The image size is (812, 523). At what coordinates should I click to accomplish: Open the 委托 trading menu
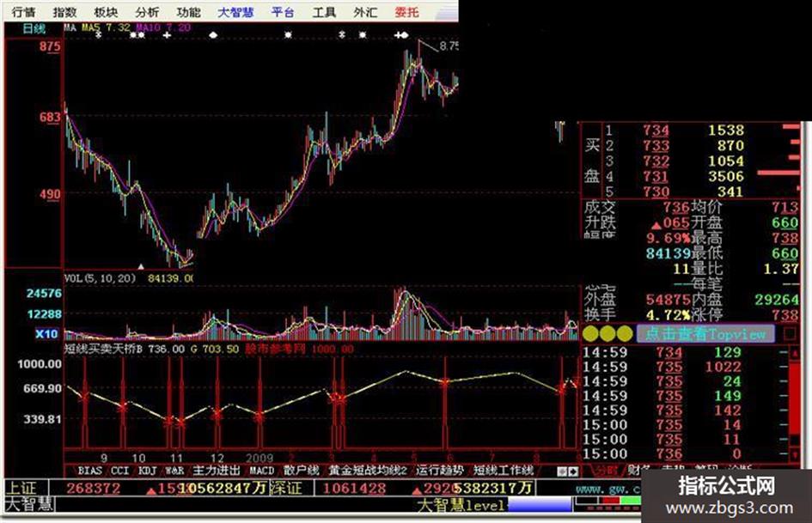406,11
